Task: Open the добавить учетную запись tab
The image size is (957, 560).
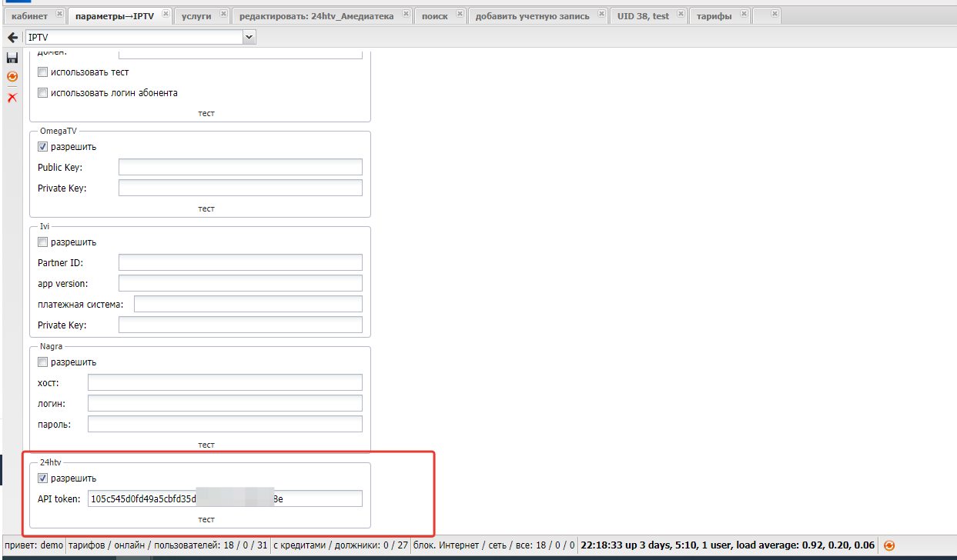Action: pyautogui.click(x=532, y=16)
